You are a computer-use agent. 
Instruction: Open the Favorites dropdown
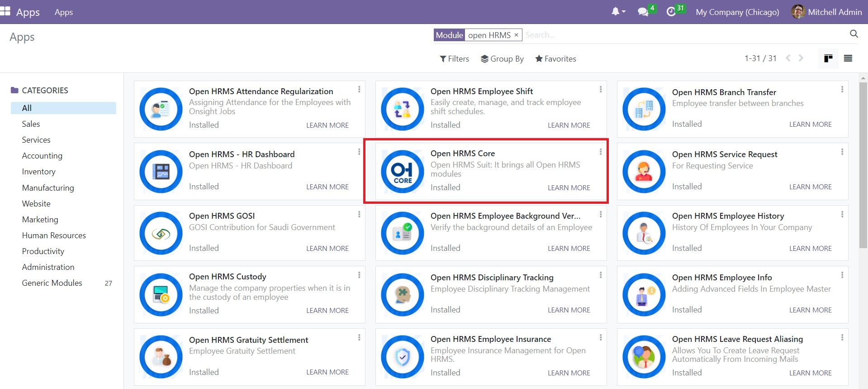point(555,59)
